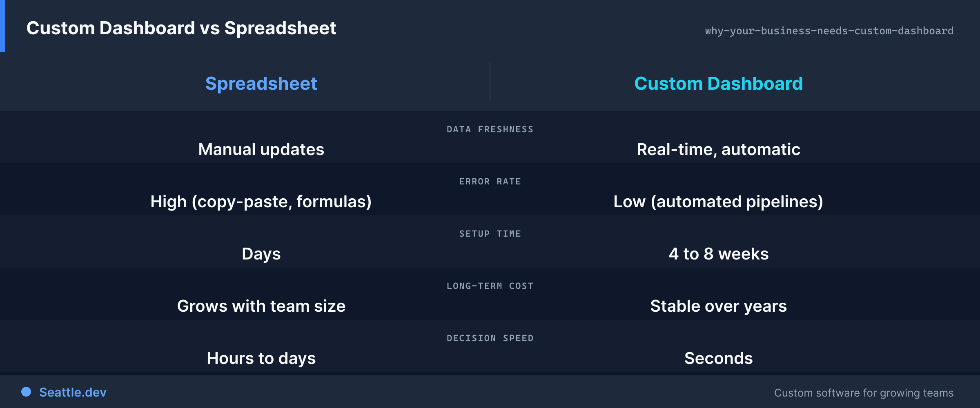Click the ERROR RATE row label
This screenshot has width=980, height=408.
490,182
